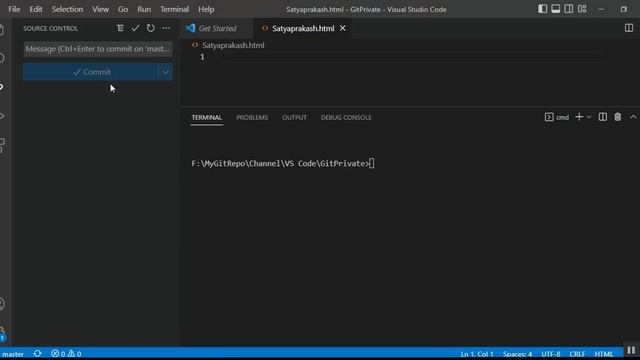Open the Help menu

[206, 9]
